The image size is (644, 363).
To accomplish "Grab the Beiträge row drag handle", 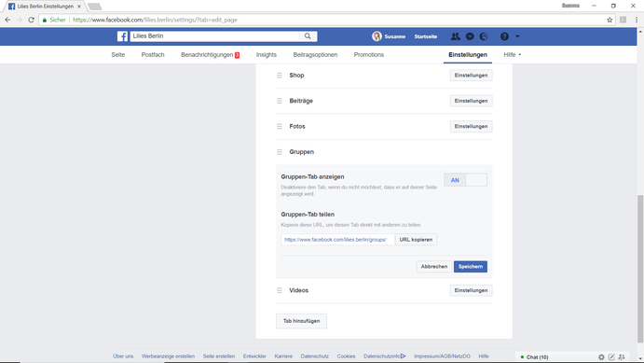I will click(280, 101).
